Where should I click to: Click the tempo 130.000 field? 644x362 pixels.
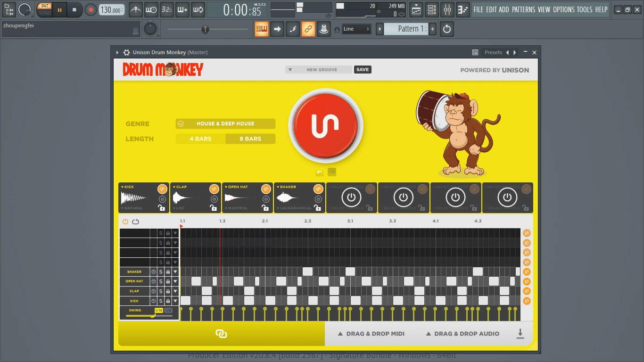pyautogui.click(x=112, y=10)
